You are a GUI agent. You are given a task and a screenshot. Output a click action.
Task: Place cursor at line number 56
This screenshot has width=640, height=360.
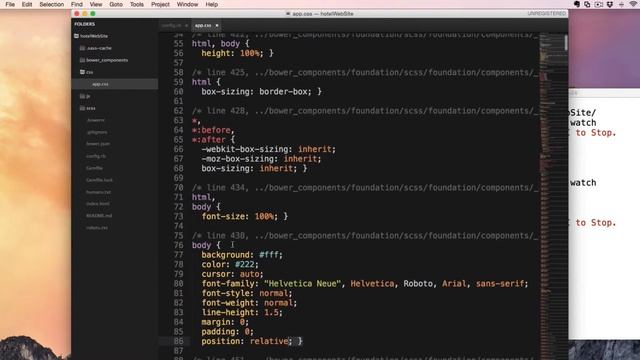pos(178,53)
